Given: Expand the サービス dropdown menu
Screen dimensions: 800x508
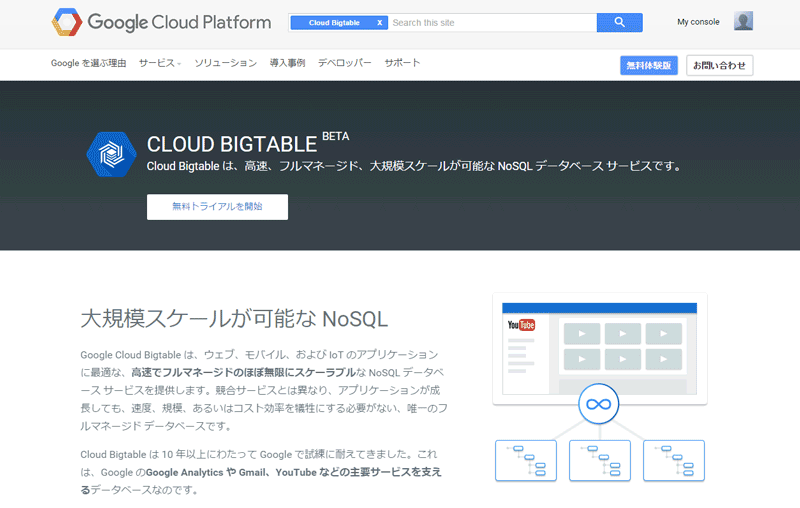Looking at the screenshot, I should [160, 63].
